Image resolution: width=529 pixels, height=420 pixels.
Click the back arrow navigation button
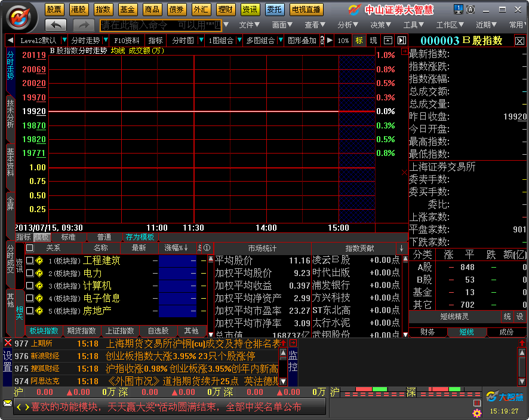point(56,25)
